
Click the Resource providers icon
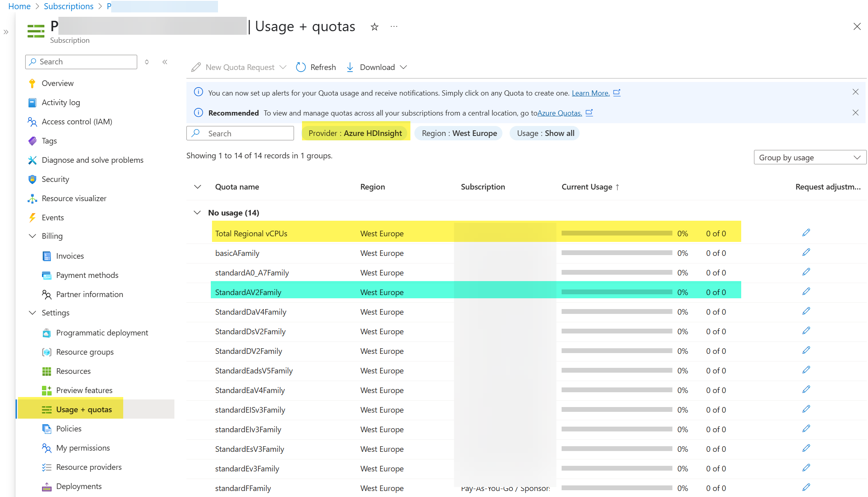click(47, 467)
